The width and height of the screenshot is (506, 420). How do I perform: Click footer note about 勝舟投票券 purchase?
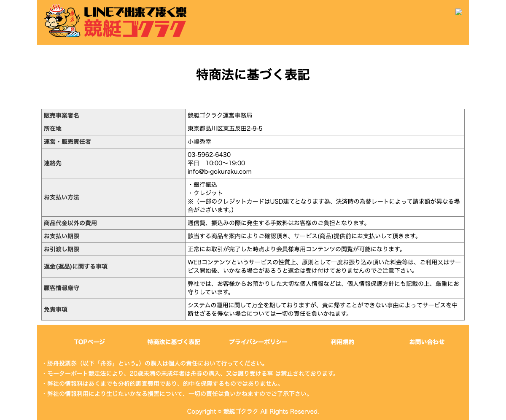(x=154, y=363)
